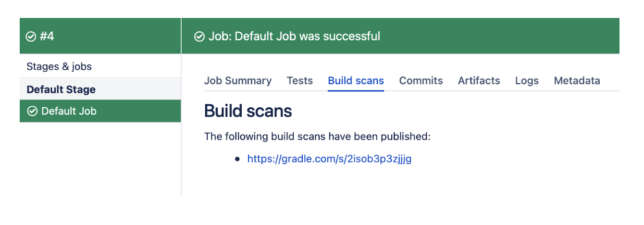Open the Metadata tab
Viewport: 644px width, 225px height.
point(577,81)
